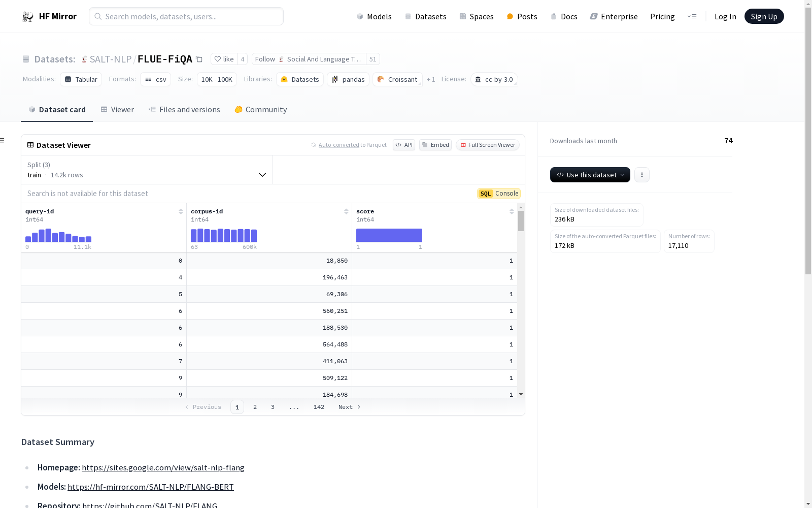This screenshot has height=508, width=812.
Task: Open the GitHub FLANG repository link
Action: click(x=150, y=505)
